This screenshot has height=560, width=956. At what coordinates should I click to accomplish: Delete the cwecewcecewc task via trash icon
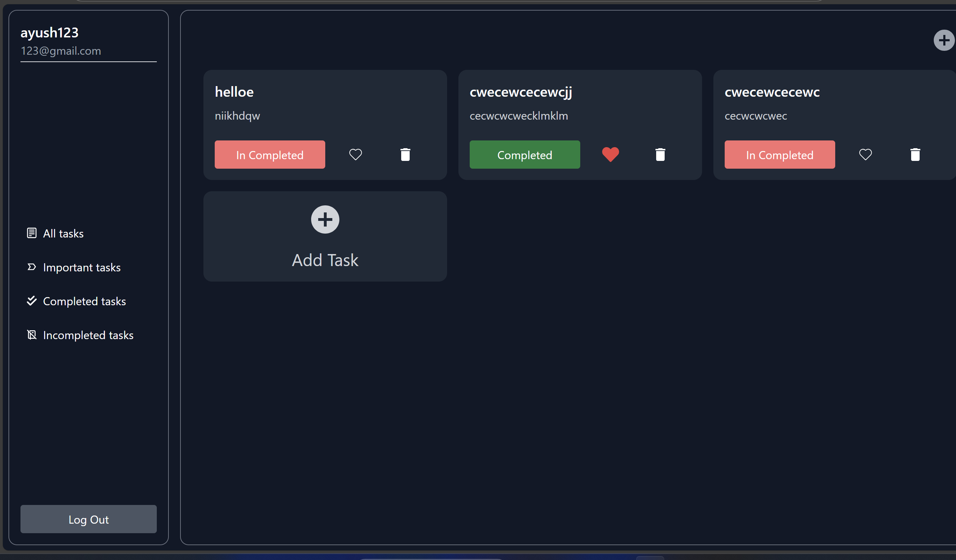click(x=915, y=154)
